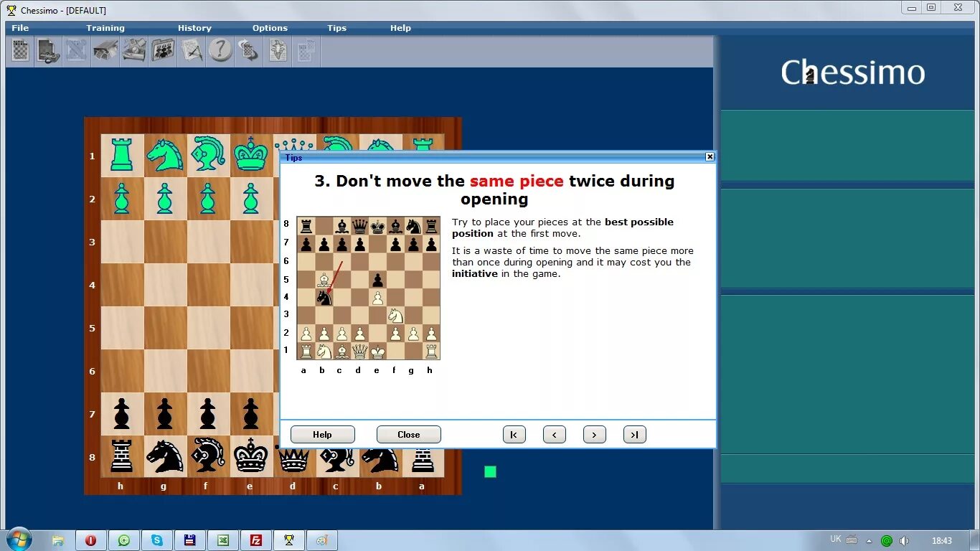Select the green knight on g1
Screen dimensions: 980x551
165,155
